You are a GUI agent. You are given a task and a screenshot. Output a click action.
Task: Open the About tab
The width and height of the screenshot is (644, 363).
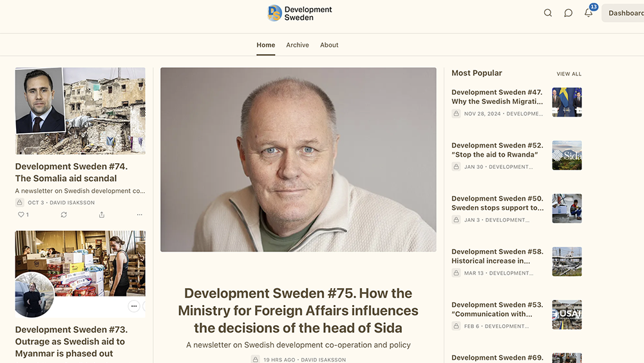[329, 45]
